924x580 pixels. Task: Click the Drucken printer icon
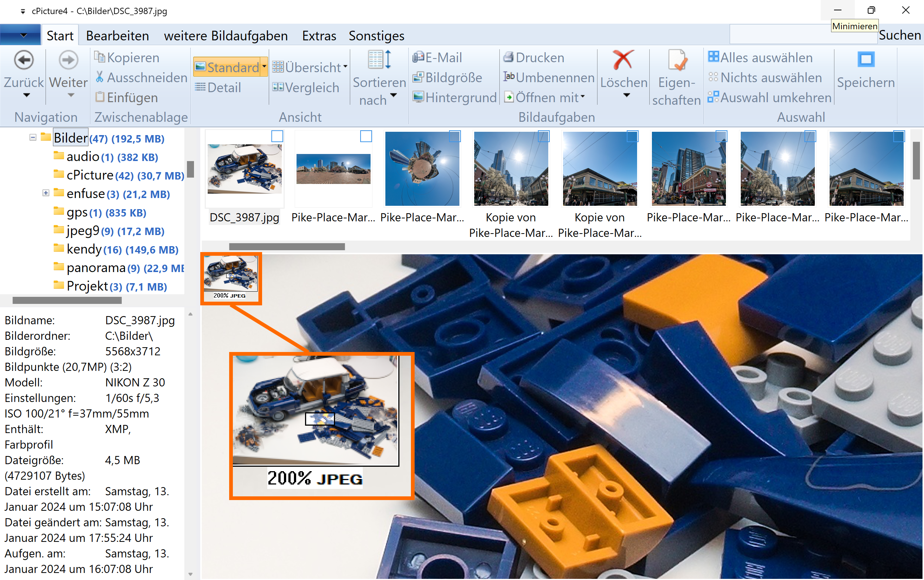tap(509, 57)
